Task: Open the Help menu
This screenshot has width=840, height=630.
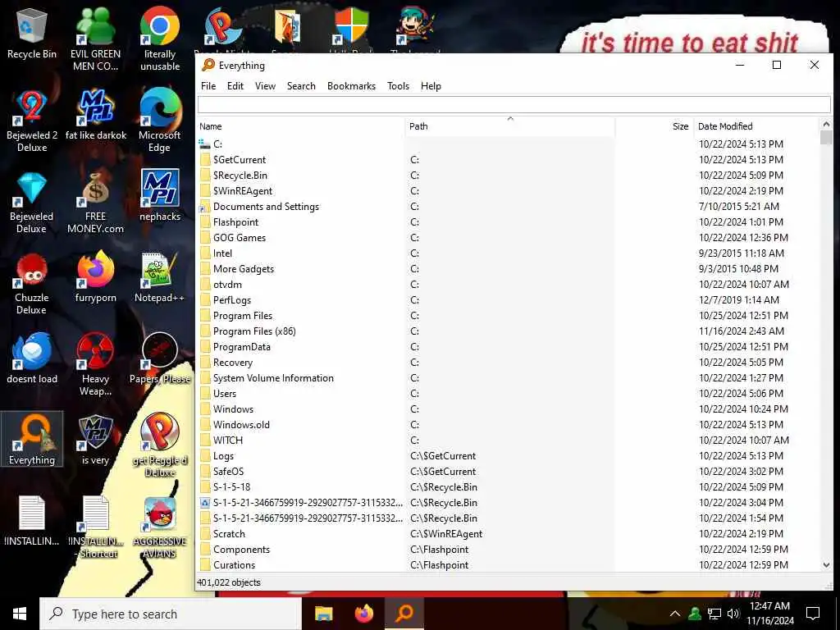Action: [x=431, y=85]
